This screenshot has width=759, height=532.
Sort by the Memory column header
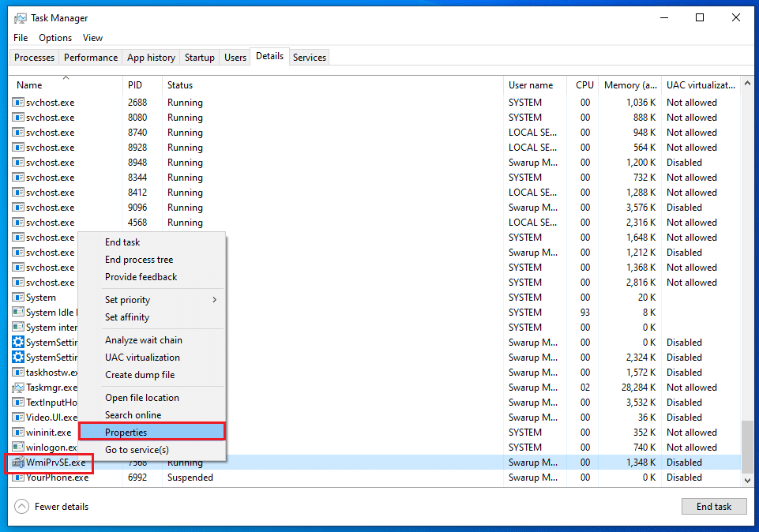[630, 85]
